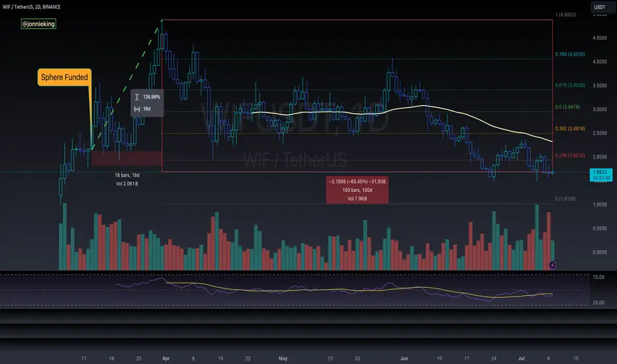Viewport: 617px width, 364px height.
Task: Click the 3.5000 price axis label
Action: (600, 85)
